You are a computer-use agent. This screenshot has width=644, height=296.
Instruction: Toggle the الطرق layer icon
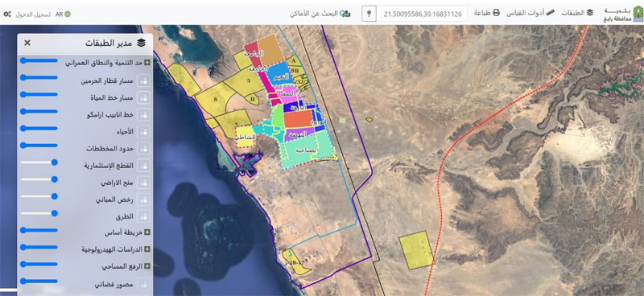(x=143, y=216)
